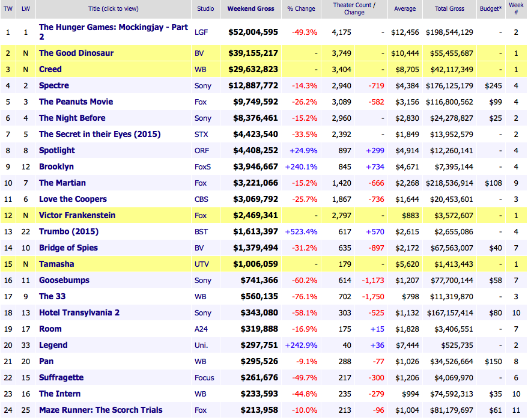Sort by Studio column header
528x420 pixels.
(205, 9)
